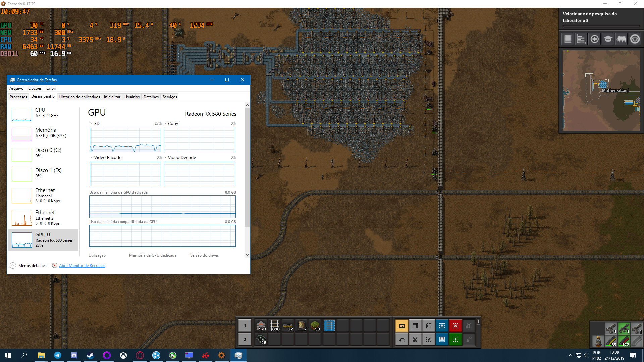
Task: Click the red deconstruction planner shortcut
Action: 455,326
